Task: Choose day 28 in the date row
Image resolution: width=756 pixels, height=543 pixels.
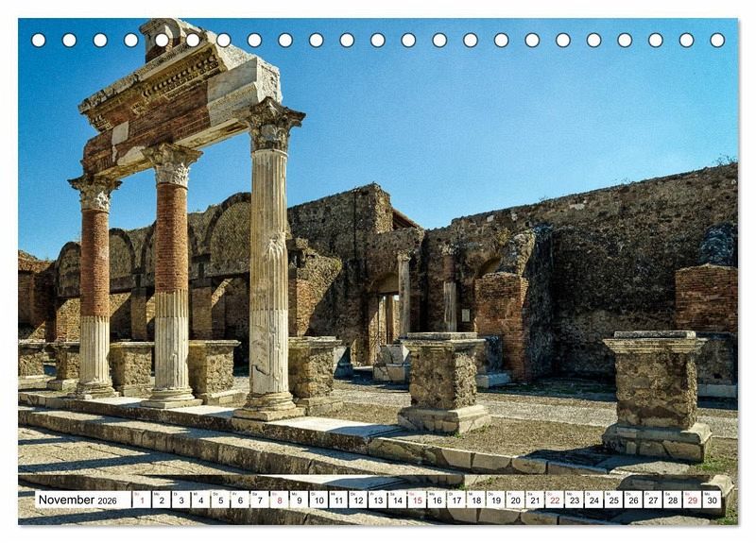Action: 673,500
